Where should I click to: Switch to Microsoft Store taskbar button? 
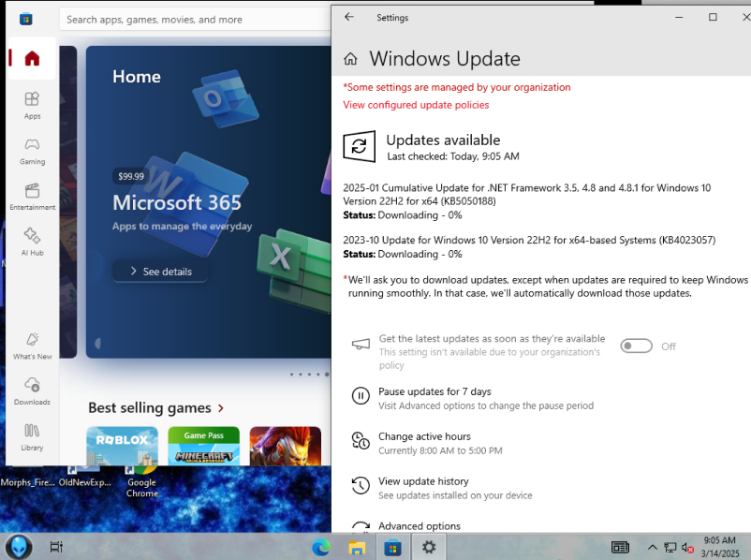(x=392, y=547)
